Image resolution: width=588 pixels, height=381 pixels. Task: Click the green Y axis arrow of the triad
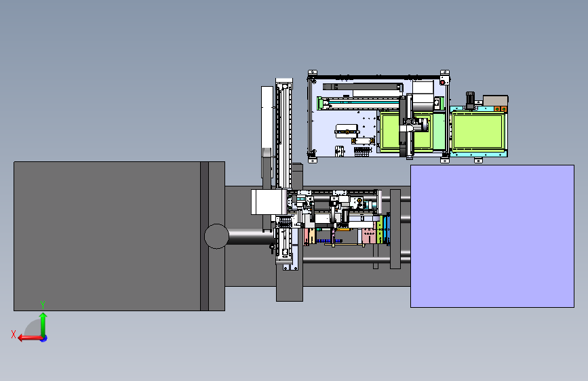(x=43, y=324)
